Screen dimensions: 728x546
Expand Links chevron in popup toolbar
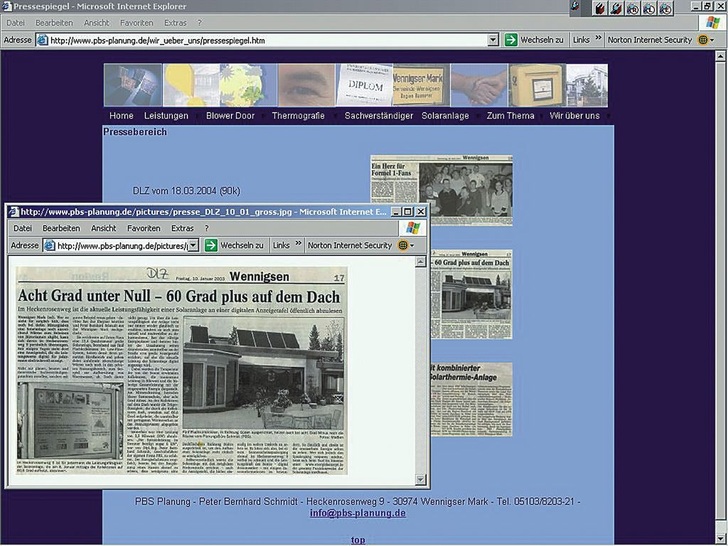click(298, 245)
